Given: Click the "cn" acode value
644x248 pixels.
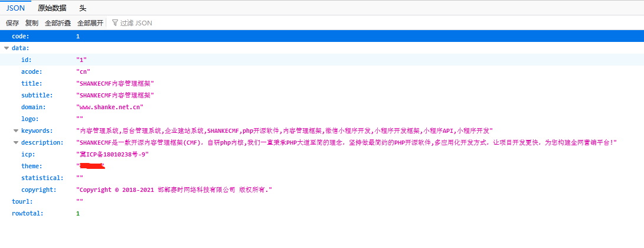Looking at the screenshot, I should [x=83, y=72].
